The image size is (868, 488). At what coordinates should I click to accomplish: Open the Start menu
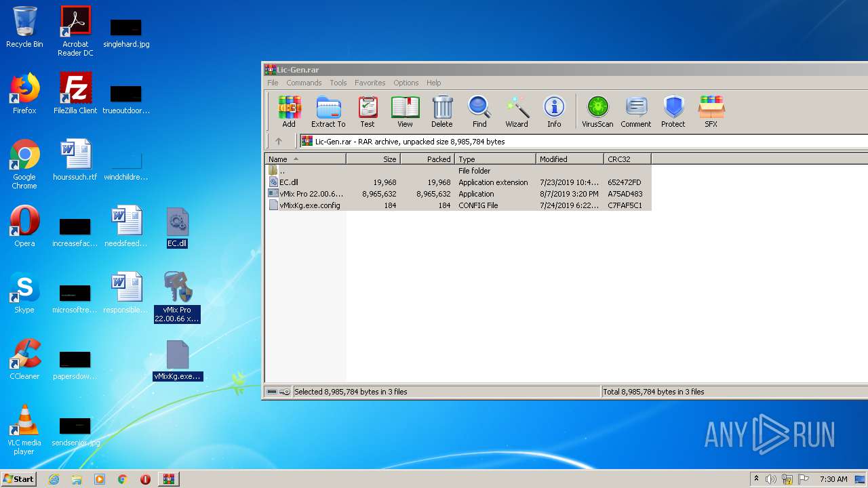(x=19, y=479)
